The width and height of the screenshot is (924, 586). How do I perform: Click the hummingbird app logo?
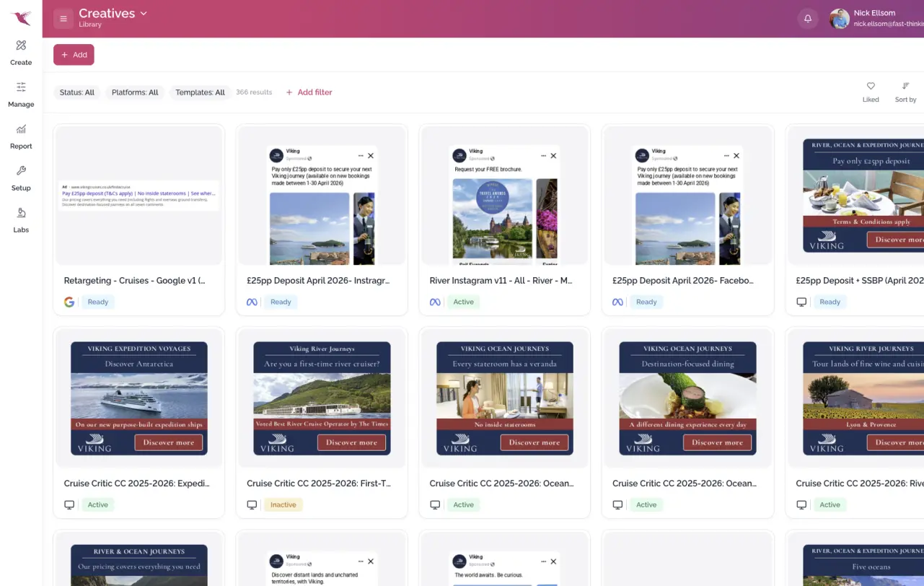click(21, 18)
